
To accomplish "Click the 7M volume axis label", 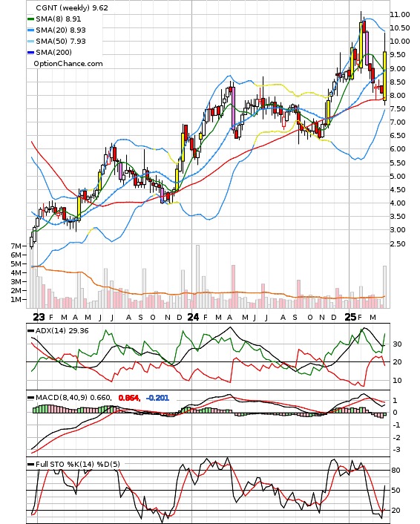I will click(16, 246).
